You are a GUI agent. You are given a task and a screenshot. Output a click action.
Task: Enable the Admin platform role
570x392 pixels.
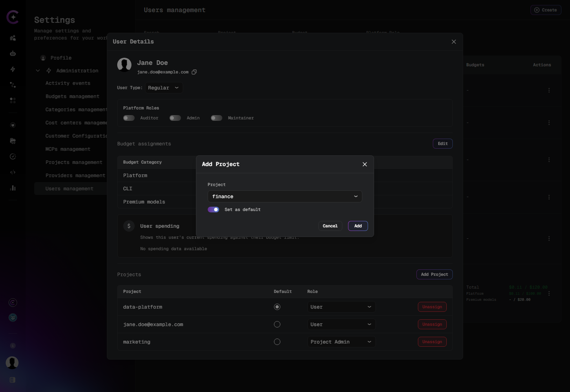tap(175, 118)
